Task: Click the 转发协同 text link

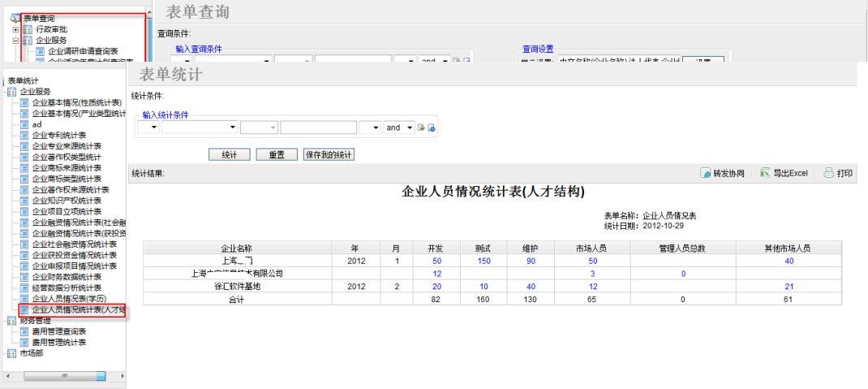Action: click(x=728, y=174)
